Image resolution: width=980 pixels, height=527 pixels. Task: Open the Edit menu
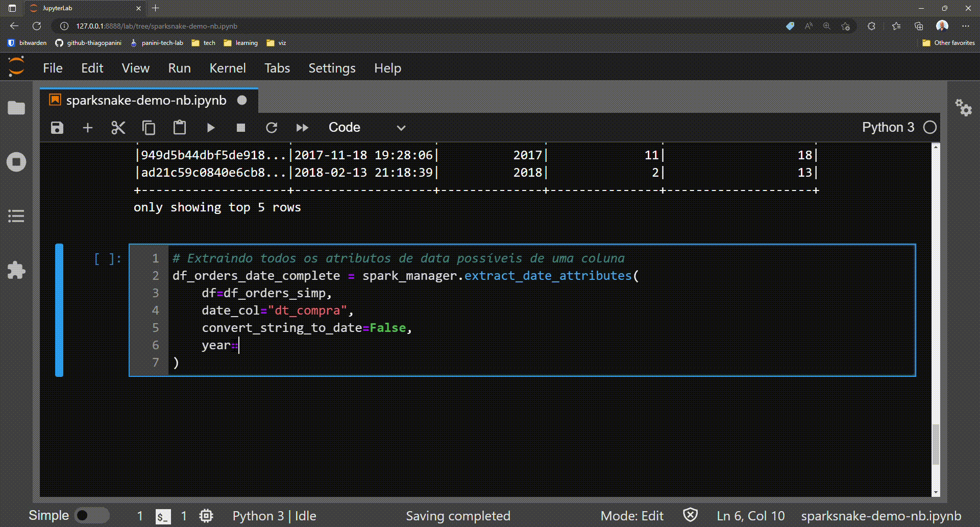tap(92, 68)
